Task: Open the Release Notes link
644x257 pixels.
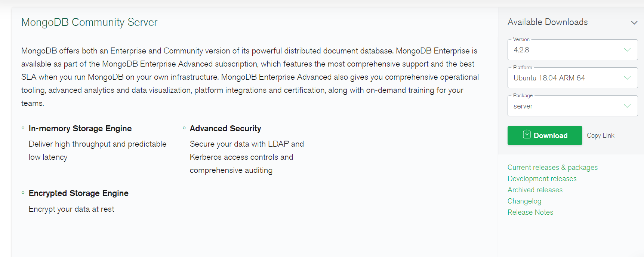Action: point(530,212)
